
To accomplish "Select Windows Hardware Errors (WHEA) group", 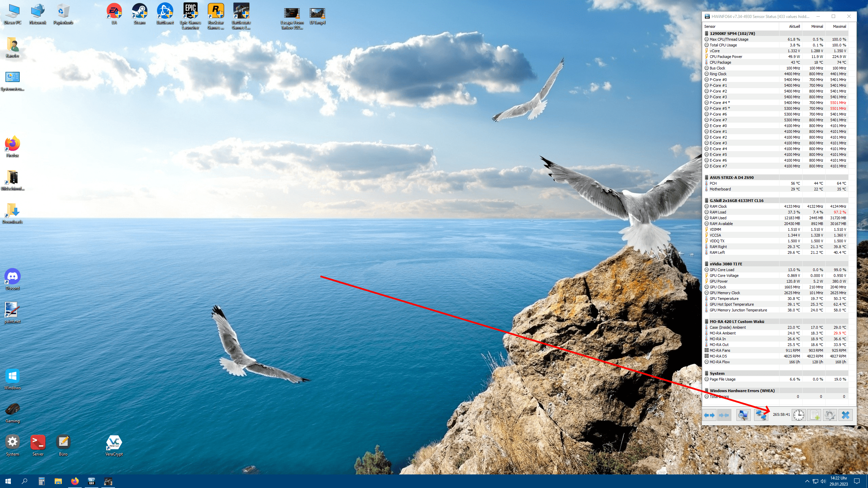I will tap(775, 391).
